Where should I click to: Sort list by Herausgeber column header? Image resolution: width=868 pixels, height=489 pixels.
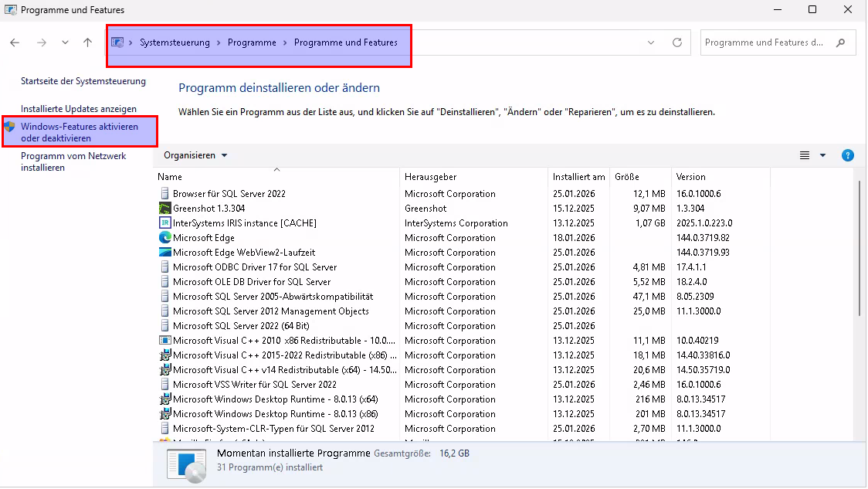[430, 177]
